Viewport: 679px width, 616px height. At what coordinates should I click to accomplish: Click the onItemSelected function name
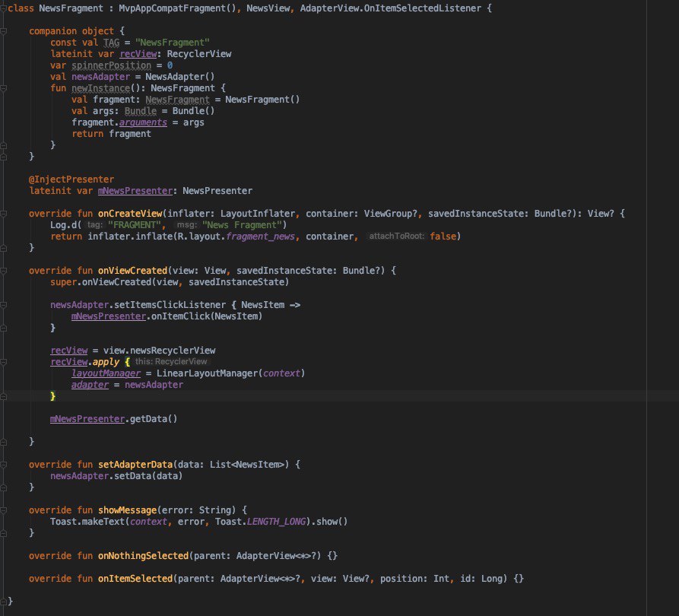click(135, 579)
